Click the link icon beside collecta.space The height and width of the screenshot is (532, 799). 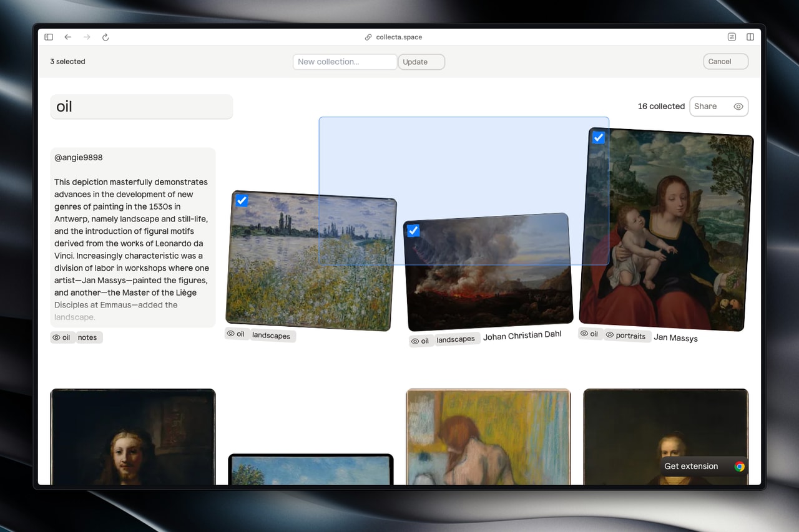(368, 37)
